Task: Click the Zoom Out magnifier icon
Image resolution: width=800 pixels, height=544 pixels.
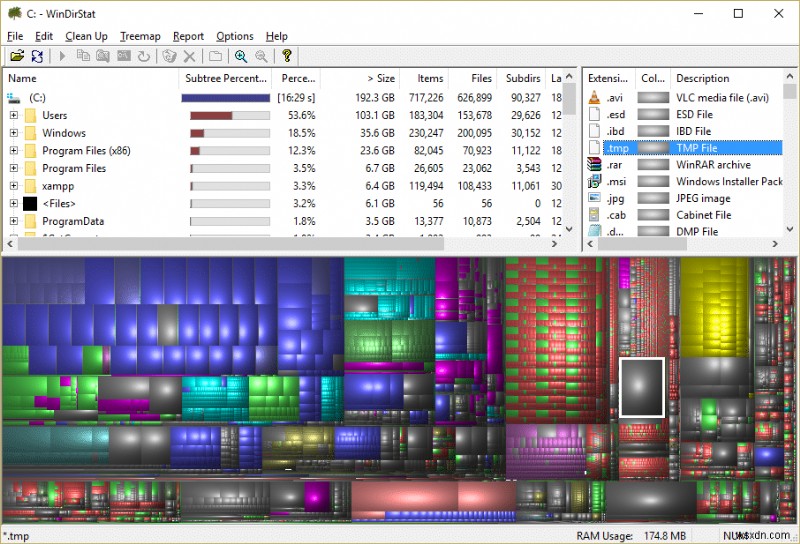Action: click(262, 57)
